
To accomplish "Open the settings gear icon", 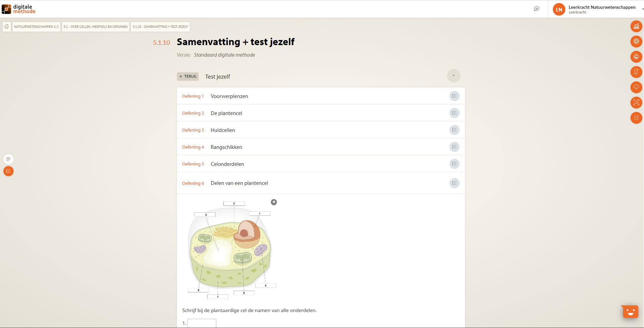I will pos(636,41).
